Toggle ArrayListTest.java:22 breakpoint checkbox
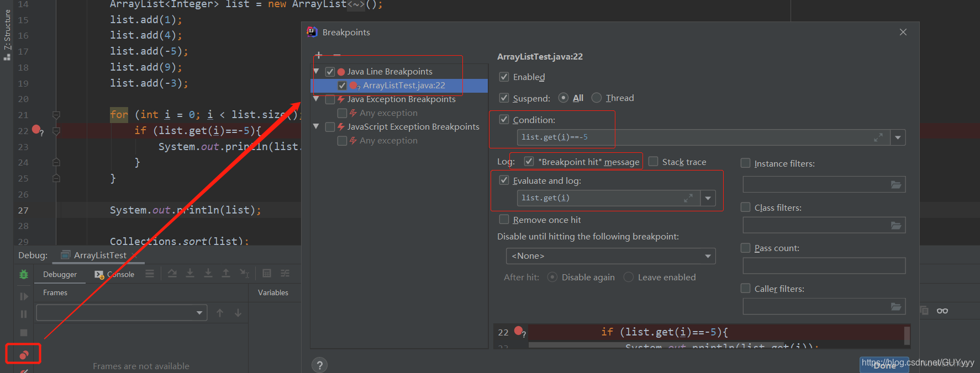The width and height of the screenshot is (980, 373). pos(343,86)
